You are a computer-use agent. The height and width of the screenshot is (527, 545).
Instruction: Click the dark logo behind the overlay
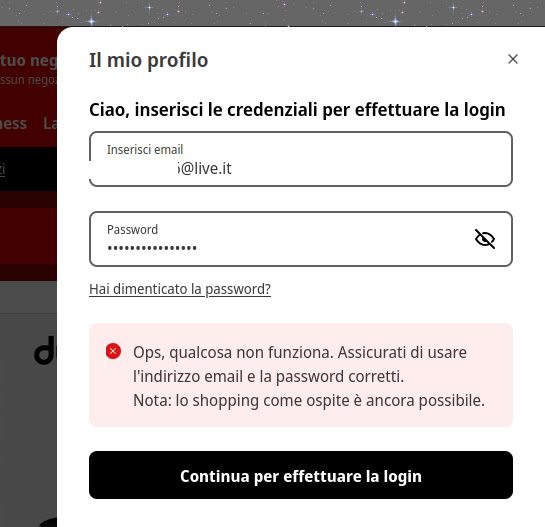click(45, 350)
